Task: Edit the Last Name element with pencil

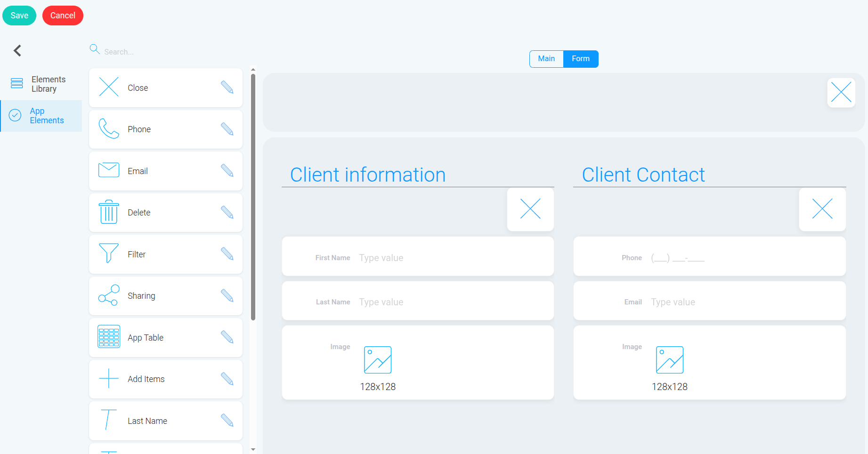Action: point(227,421)
